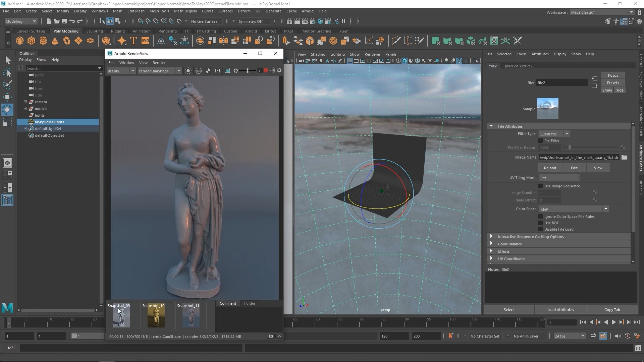
Task: Create a polygon cube from shelf
Action: [x=32, y=41]
